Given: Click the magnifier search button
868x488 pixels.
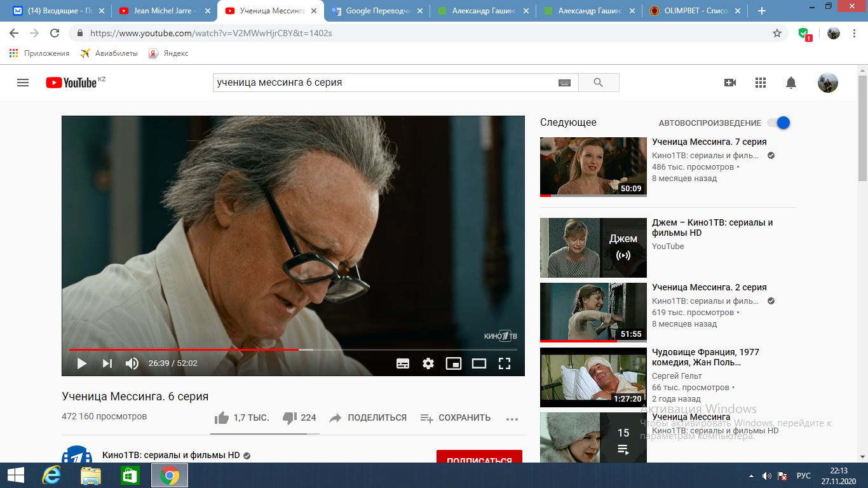Looking at the screenshot, I should point(598,83).
